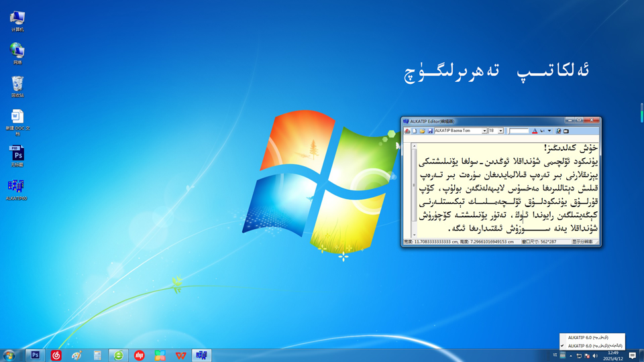
Task: Click the globe icon in editor toolbar
Action: [x=559, y=131]
